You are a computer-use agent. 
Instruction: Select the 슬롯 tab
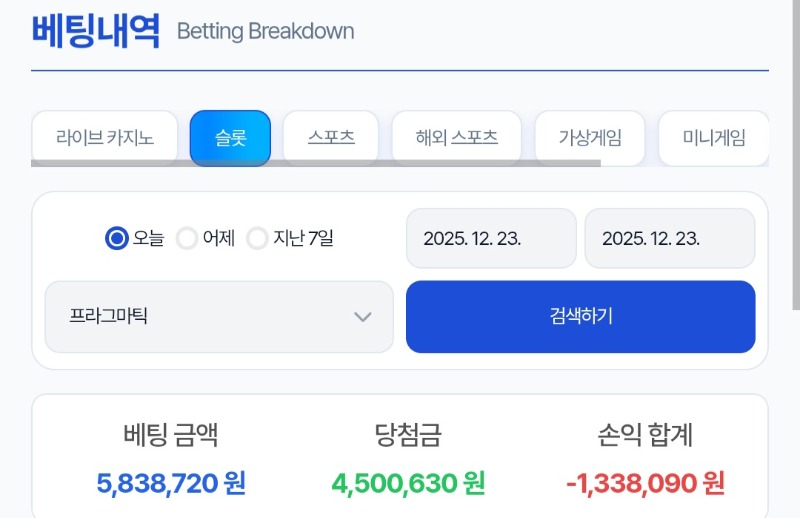[x=230, y=138]
